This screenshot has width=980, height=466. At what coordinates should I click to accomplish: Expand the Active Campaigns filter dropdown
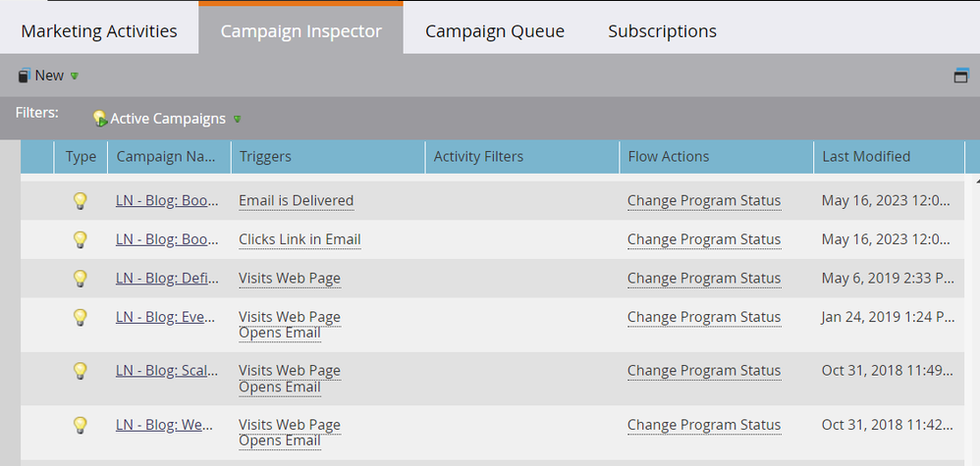pyautogui.click(x=237, y=120)
